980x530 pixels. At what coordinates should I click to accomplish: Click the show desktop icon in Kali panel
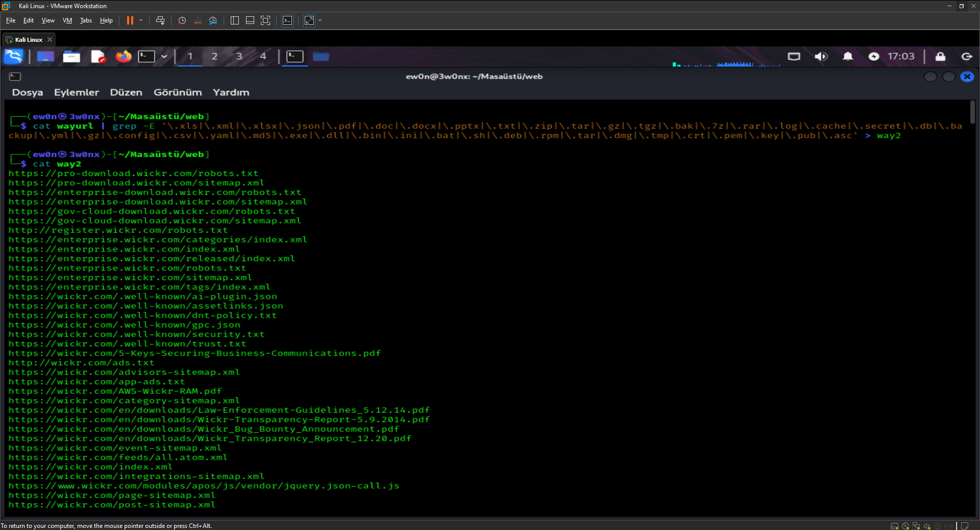[x=45, y=56]
